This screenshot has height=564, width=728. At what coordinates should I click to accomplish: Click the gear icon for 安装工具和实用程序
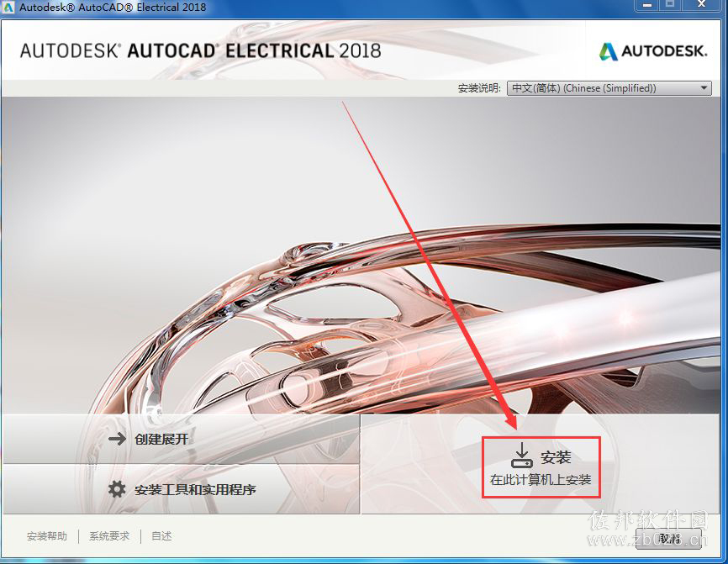(117, 489)
